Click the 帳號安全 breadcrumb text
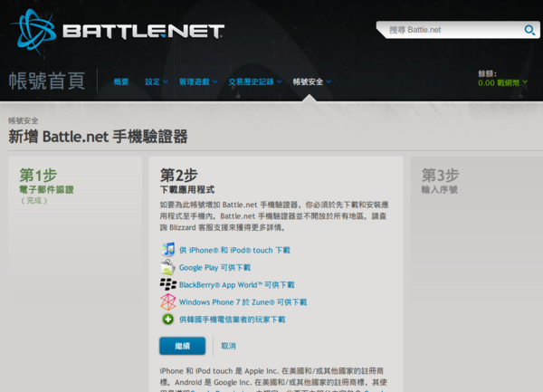 coord(24,120)
